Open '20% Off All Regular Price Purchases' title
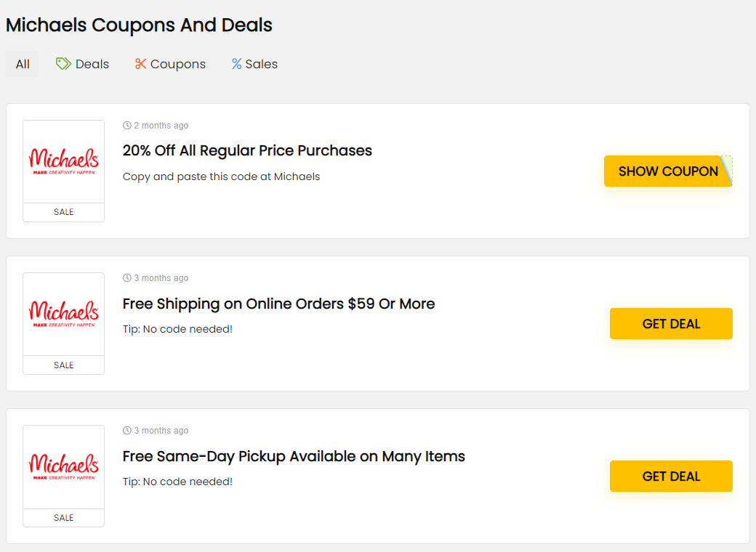This screenshot has height=552, width=756. click(247, 150)
